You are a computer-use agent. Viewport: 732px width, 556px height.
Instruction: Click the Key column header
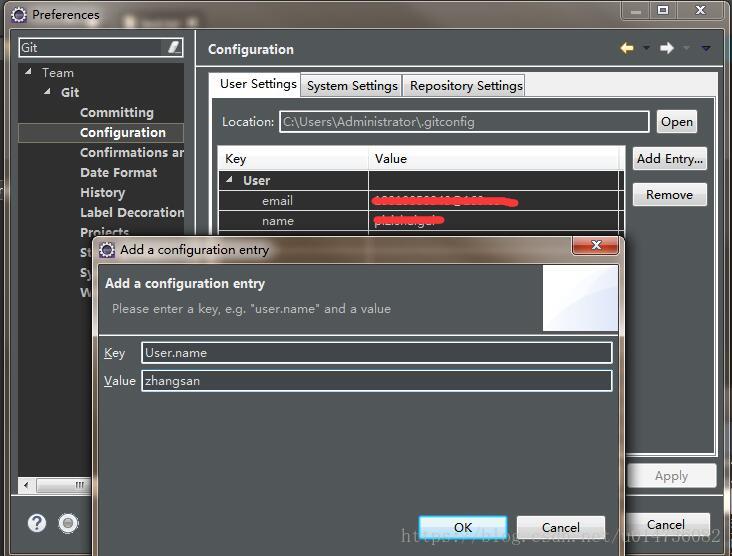point(294,159)
